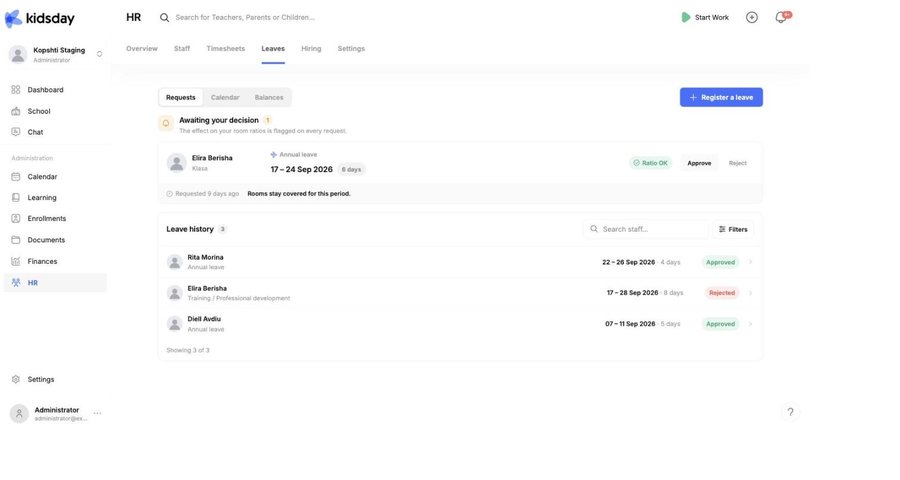The height and width of the screenshot is (480, 900).
Task: Switch to the Overview tab
Action: click(x=142, y=49)
